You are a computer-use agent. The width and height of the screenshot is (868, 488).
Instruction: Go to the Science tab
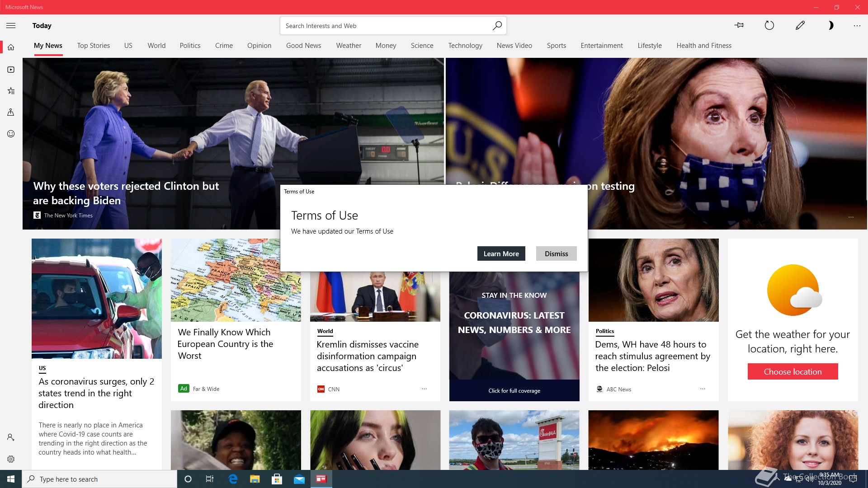(422, 46)
